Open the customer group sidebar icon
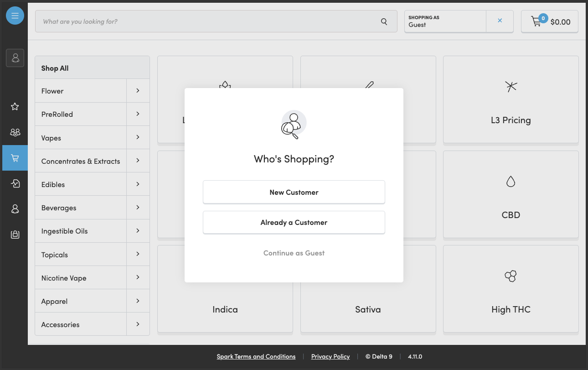588x370 pixels. pos(15,132)
